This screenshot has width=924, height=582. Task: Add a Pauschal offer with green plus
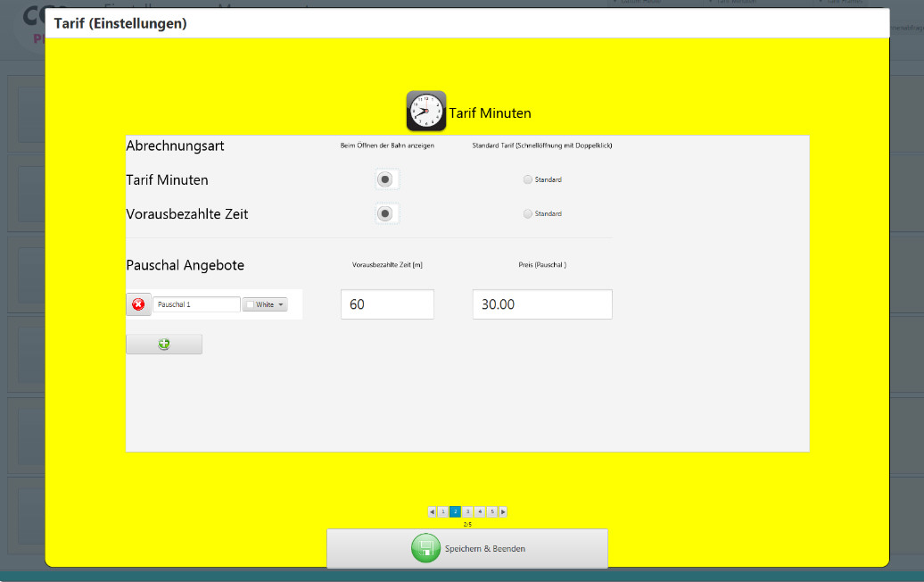point(164,345)
